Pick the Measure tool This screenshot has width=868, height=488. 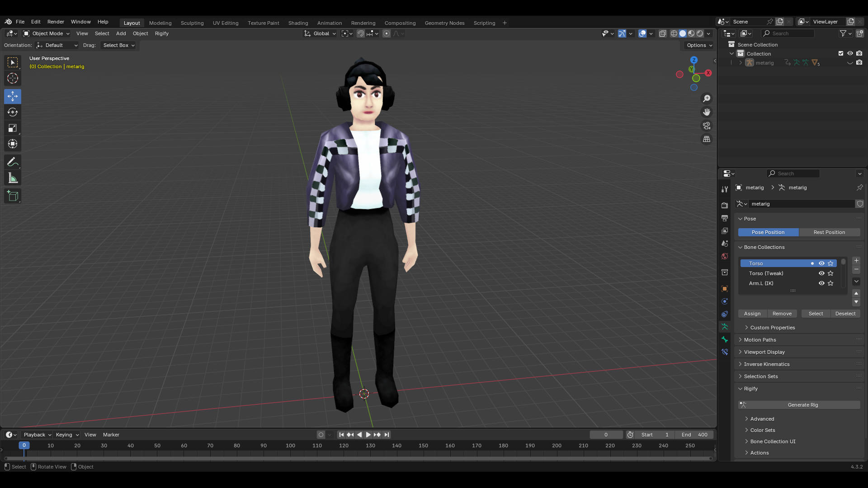click(13, 178)
